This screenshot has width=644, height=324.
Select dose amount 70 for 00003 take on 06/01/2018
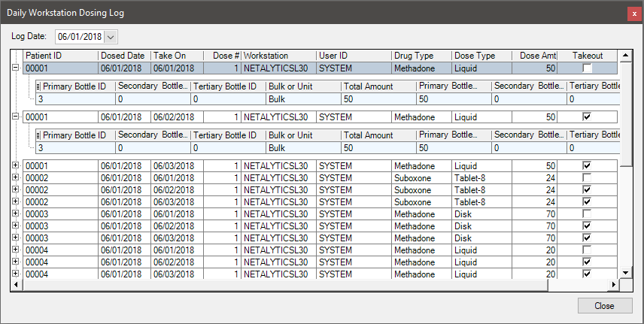click(534, 214)
